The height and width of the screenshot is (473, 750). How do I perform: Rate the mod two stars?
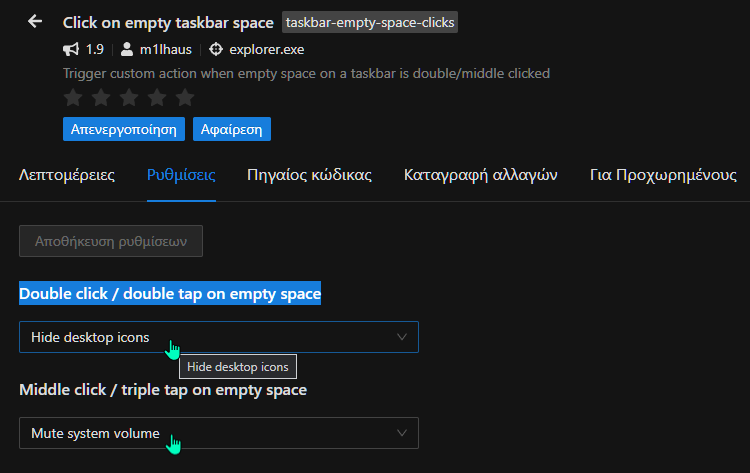coord(101,98)
